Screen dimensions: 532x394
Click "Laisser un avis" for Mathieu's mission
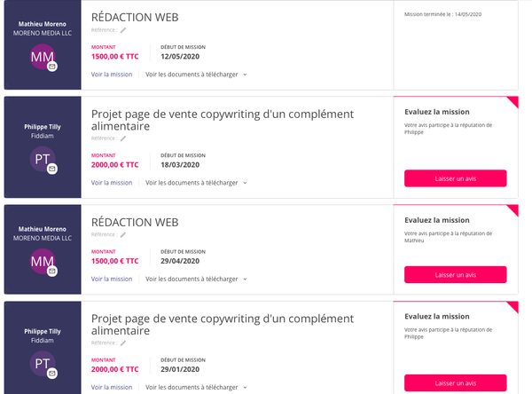tap(455, 275)
